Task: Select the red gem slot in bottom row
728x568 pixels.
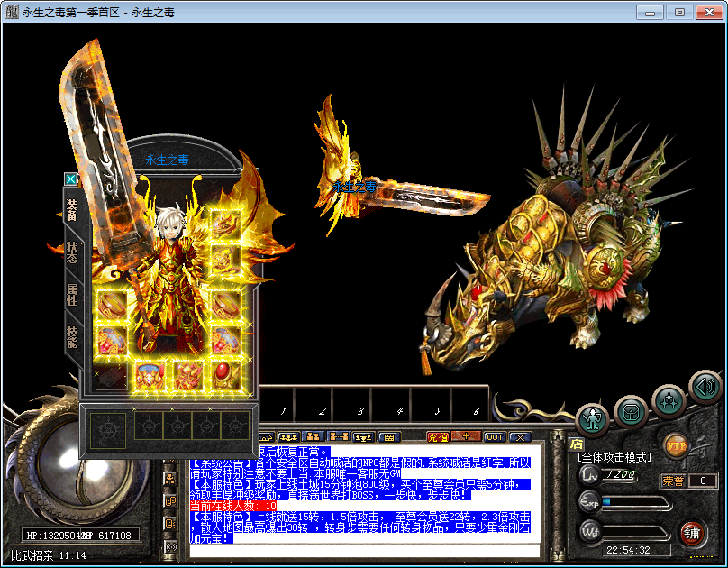Action: 225,376
